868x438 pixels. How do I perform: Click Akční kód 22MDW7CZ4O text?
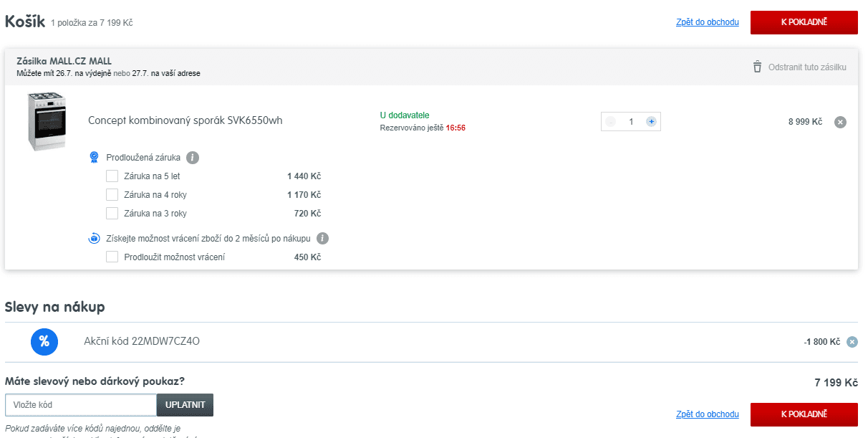142,341
